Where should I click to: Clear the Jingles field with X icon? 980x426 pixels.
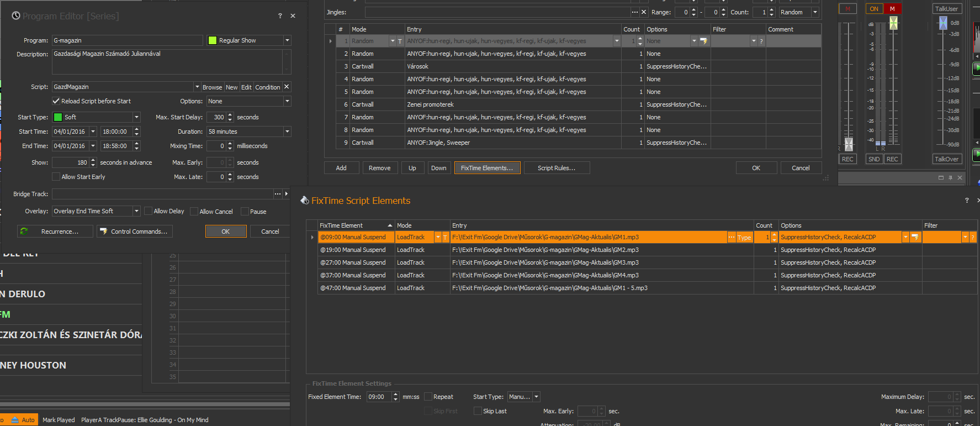(x=644, y=12)
